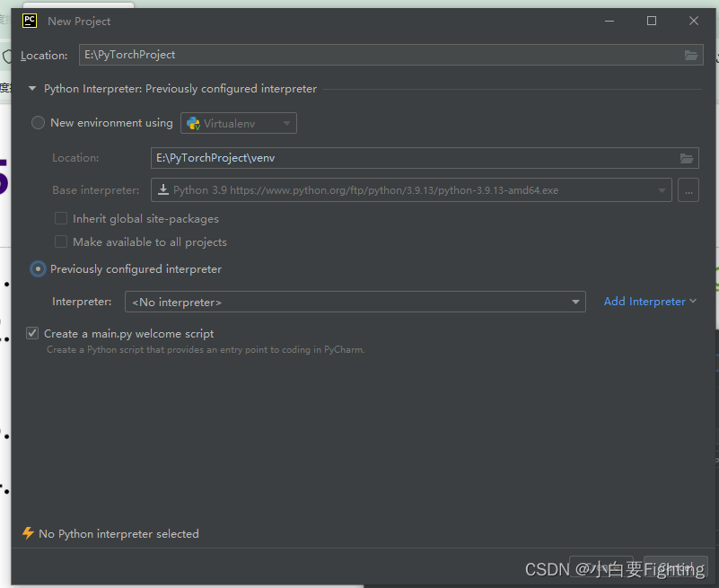This screenshot has width=719, height=588.
Task: Click the ellipsis button beside Base interpreter
Action: 688,190
